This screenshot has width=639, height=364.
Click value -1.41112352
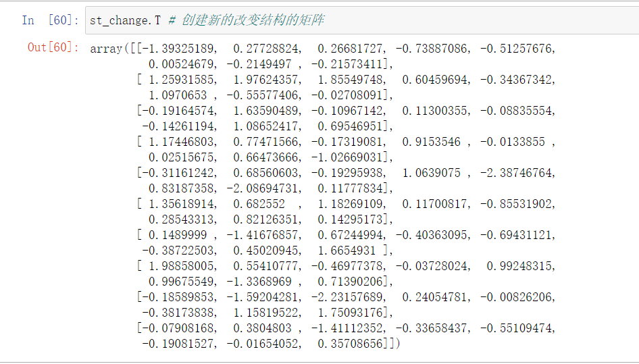tap(347, 328)
